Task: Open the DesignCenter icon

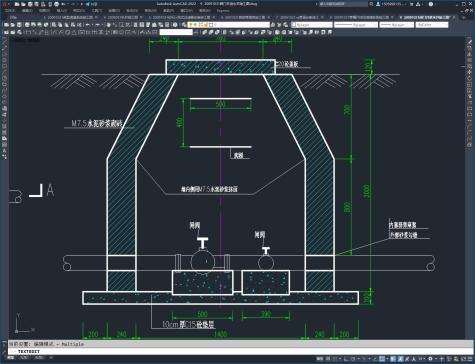Action: tap(142, 25)
